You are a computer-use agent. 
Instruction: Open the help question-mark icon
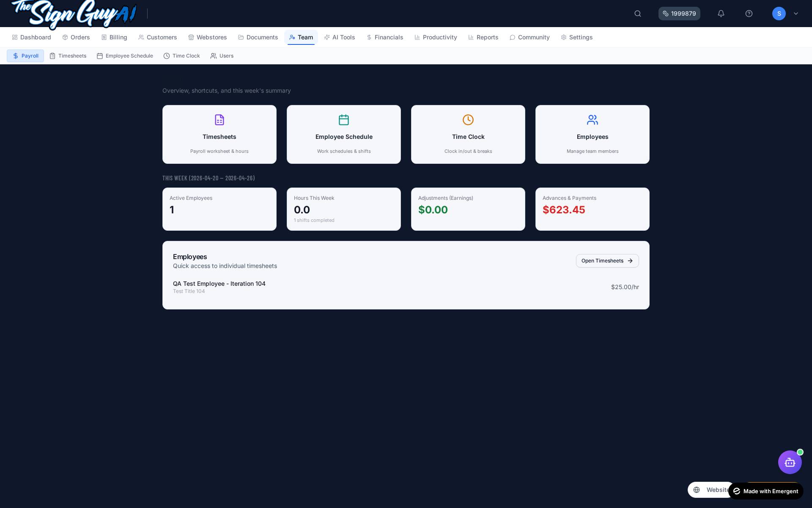click(749, 14)
